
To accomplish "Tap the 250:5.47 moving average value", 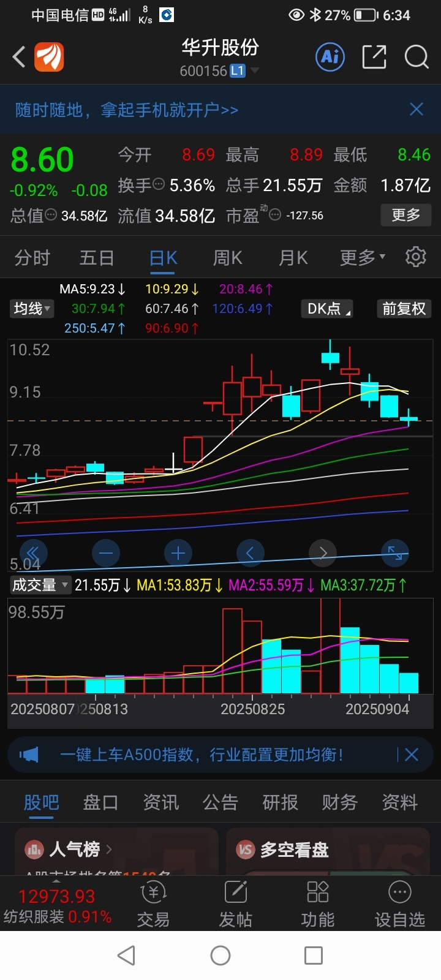I will 96,328.
